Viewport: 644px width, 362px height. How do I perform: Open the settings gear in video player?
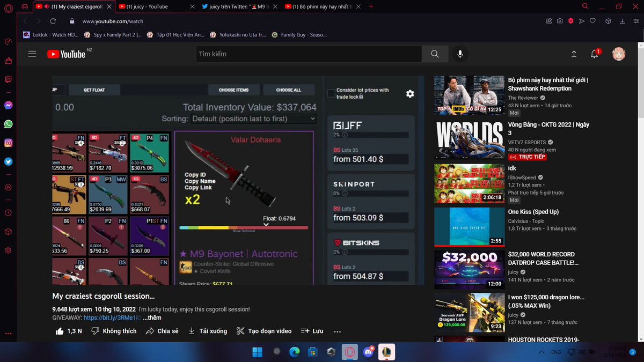410,94
